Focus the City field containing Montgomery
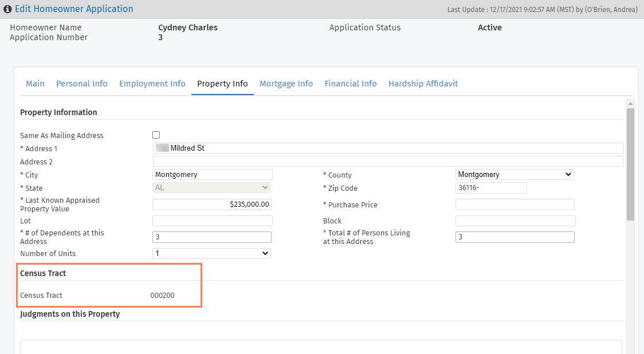644x354 pixels. 213,175
